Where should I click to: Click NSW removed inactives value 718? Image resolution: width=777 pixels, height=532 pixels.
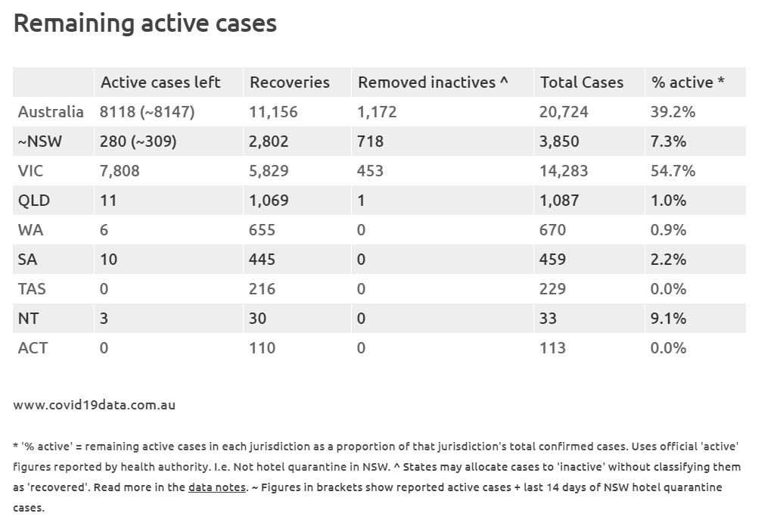pyautogui.click(x=371, y=142)
